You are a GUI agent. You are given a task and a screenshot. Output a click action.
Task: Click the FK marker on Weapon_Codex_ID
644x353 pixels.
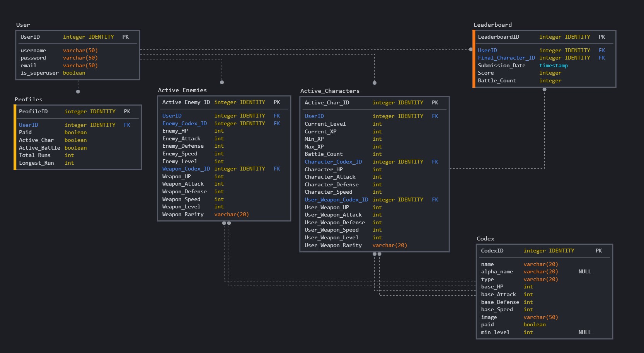(x=277, y=169)
